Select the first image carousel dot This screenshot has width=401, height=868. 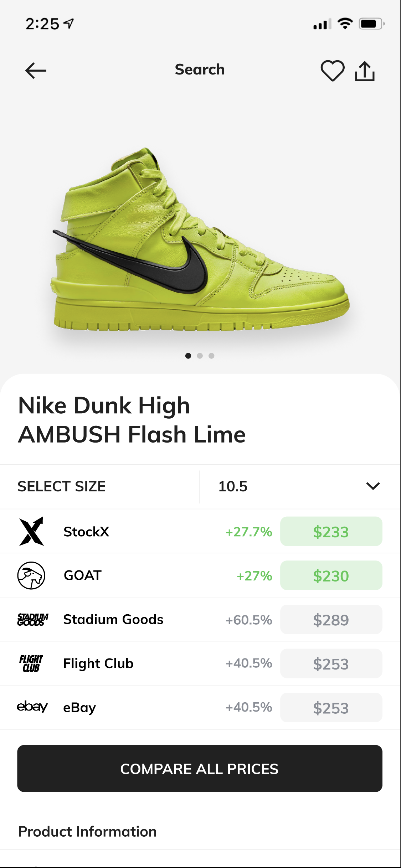click(189, 356)
